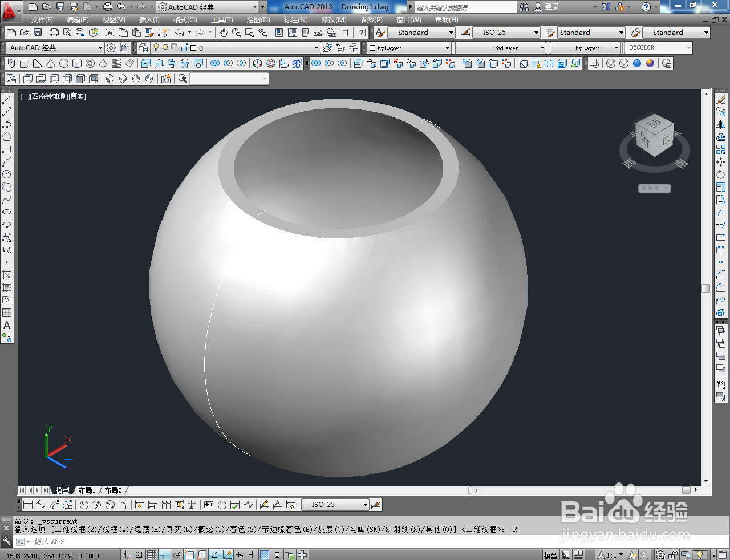Viewport: 730px width, 560px height.
Task: Open the 修改(M) menu
Action: coord(334,20)
